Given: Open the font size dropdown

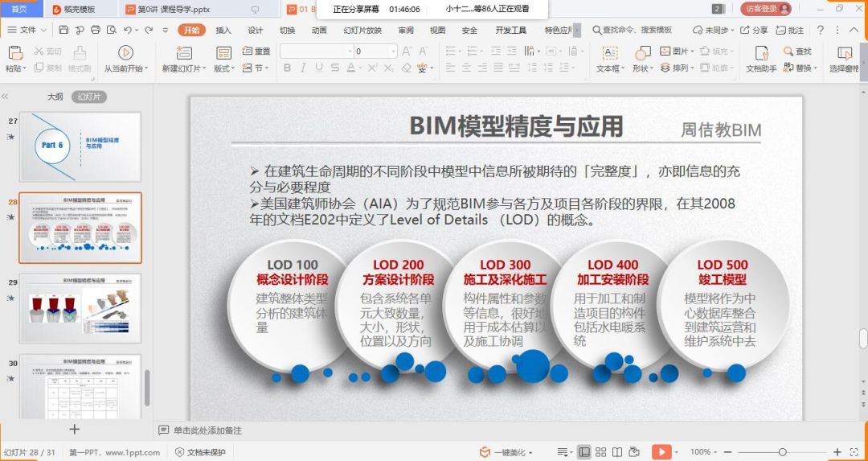Looking at the screenshot, I should 394,51.
